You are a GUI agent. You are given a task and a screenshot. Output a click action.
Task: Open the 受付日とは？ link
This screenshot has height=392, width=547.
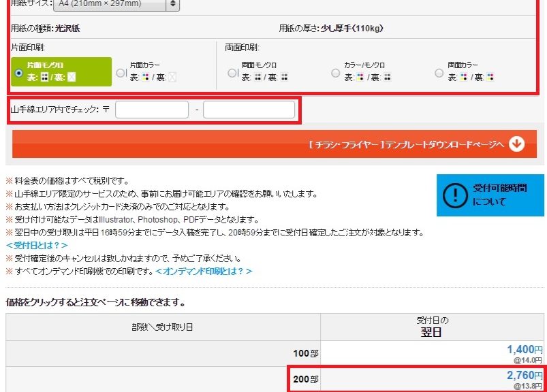click(x=37, y=245)
